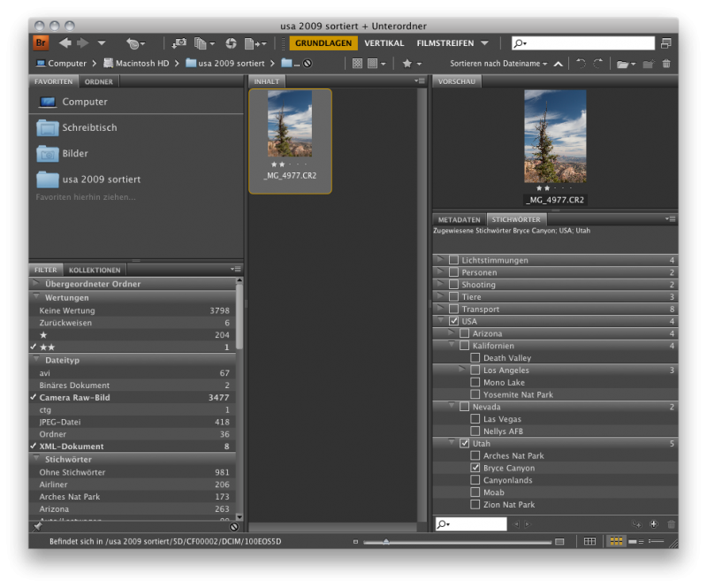Image resolution: width=707 pixels, height=588 pixels.
Task: Expand the Lichtstimmungen keyword group
Action: coord(440,259)
